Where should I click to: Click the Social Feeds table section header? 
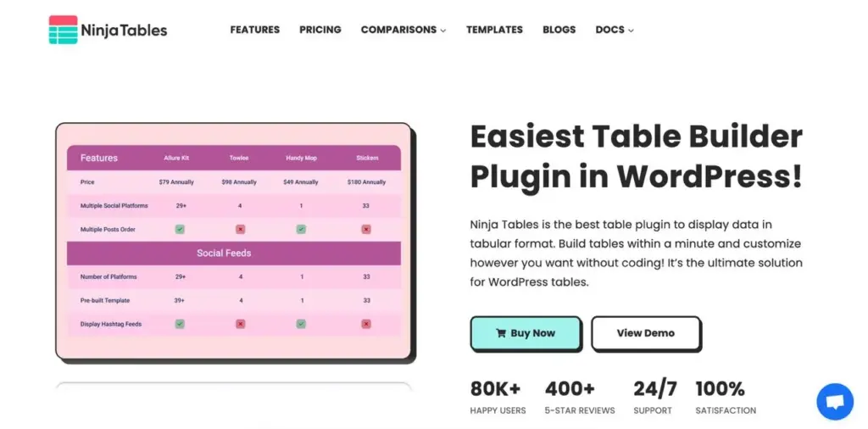pos(224,253)
